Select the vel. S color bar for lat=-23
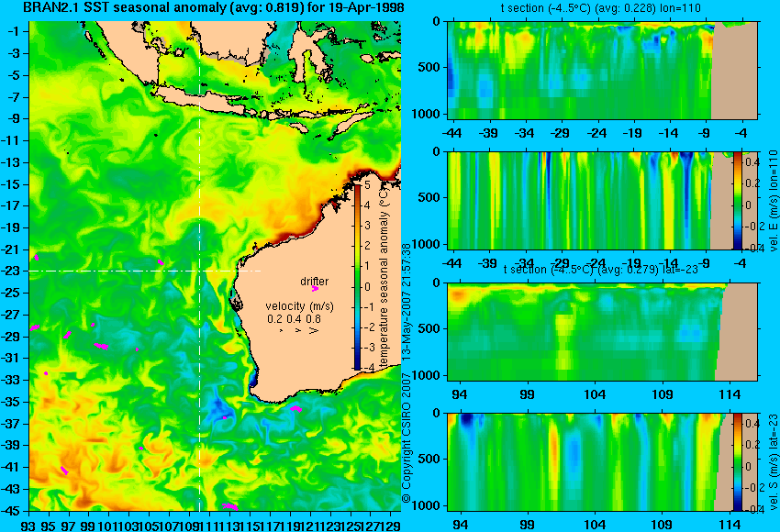The width and height of the screenshot is (780, 532). click(x=738, y=462)
